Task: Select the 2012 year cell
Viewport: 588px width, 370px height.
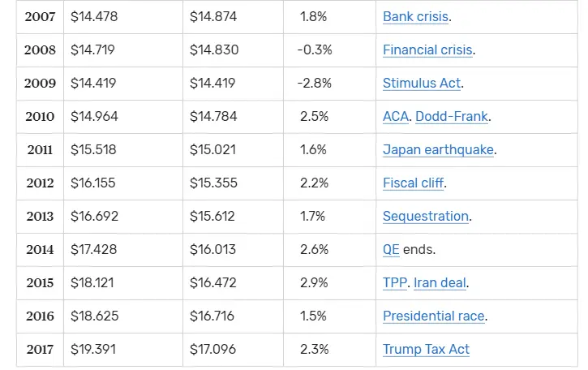Action: [40, 183]
